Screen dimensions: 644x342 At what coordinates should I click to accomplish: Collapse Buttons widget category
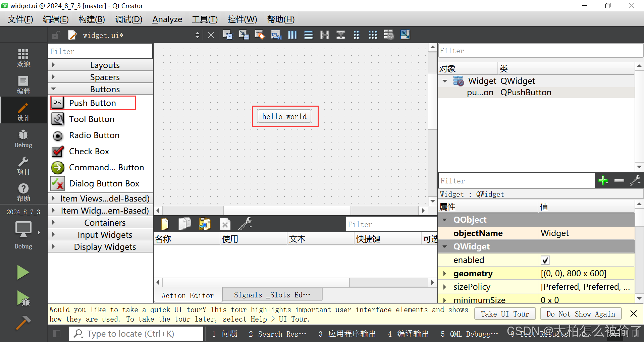[x=101, y=89]
